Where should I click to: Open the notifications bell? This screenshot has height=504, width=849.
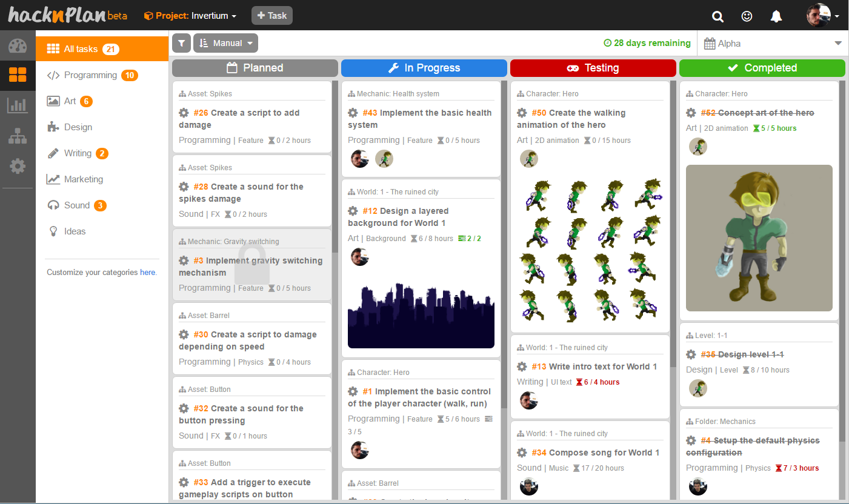pos(776,16)
